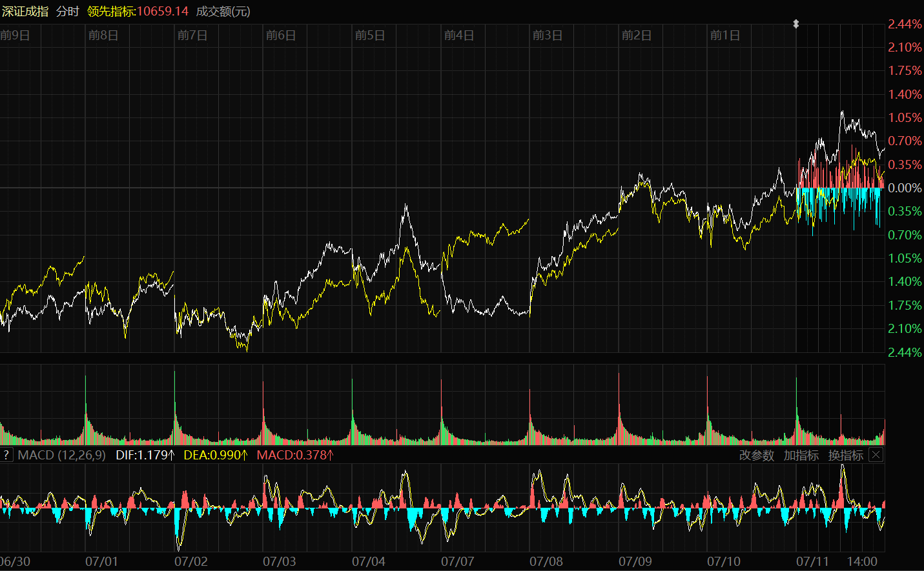
Task: Click the yellow DEA:0.990 readout
Action: (x=215, y=455)
